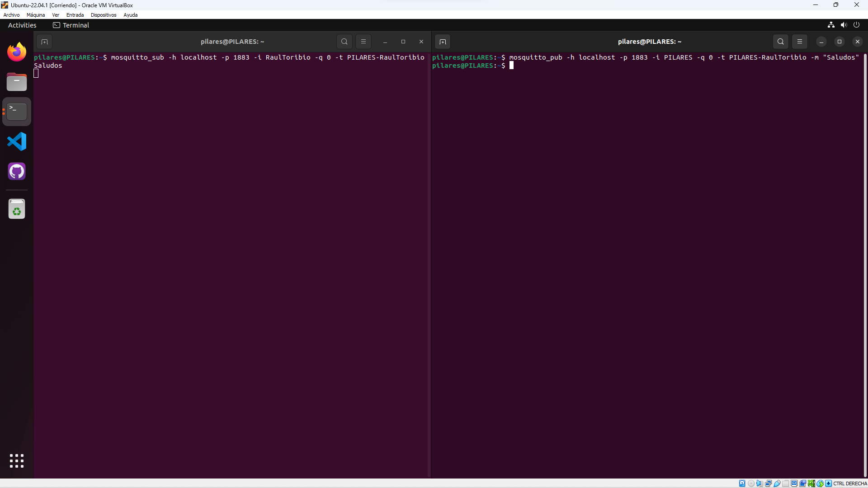Click search icon in left terminal
The width and height of the screenshot is (868, 488).
click(344, 42)
